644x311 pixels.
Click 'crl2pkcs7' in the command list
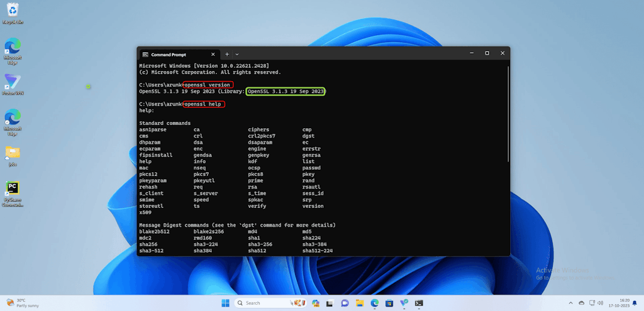[262, 136]
